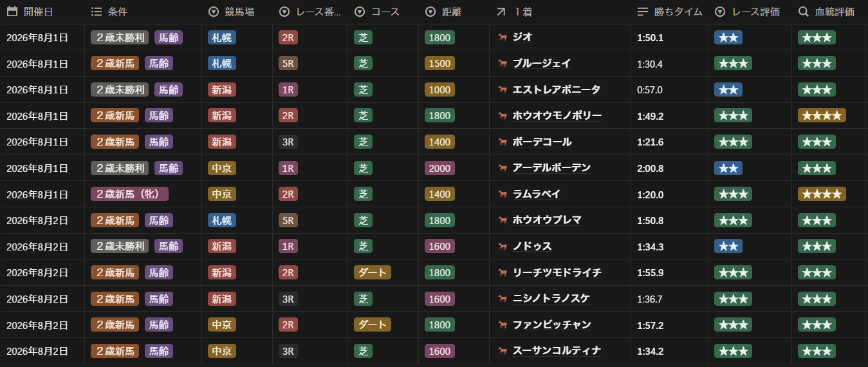Open the 1着 column header menu
The image size is (868, 367).
point(560,12)
